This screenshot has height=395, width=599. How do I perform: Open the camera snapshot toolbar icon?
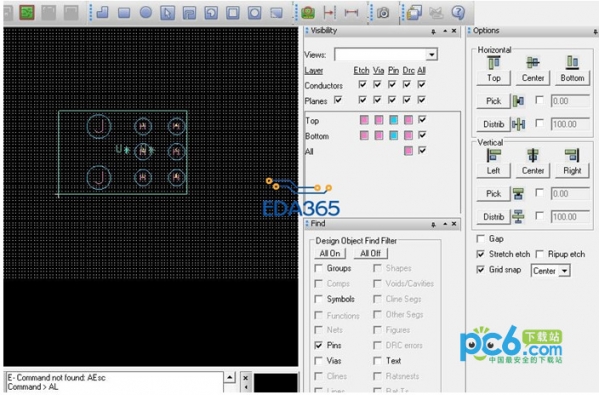tap(383, 13)
